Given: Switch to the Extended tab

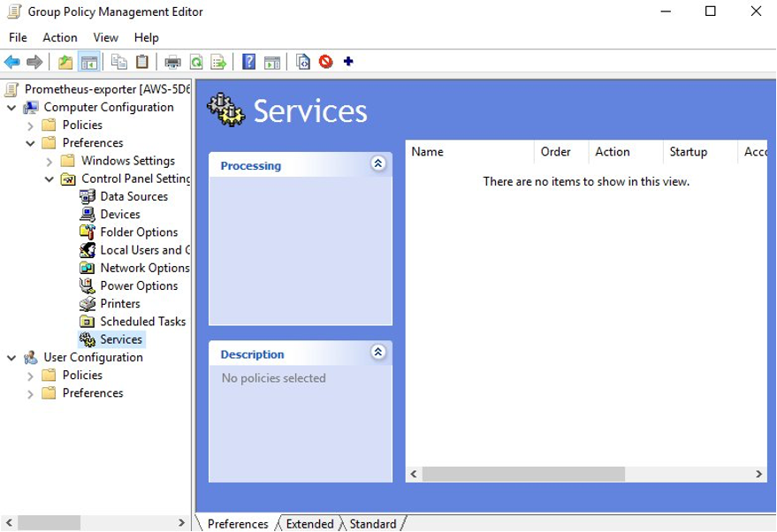Looking at the screenshot, I should [308, 523].
